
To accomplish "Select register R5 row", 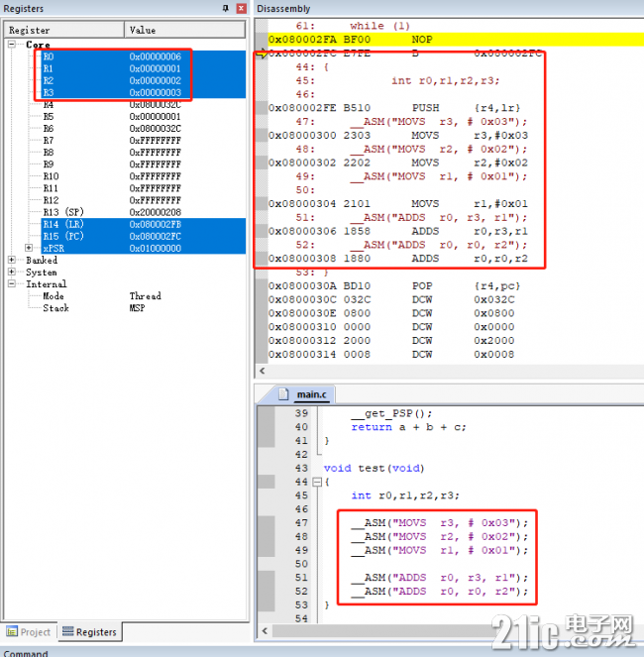I will [144, 117].
